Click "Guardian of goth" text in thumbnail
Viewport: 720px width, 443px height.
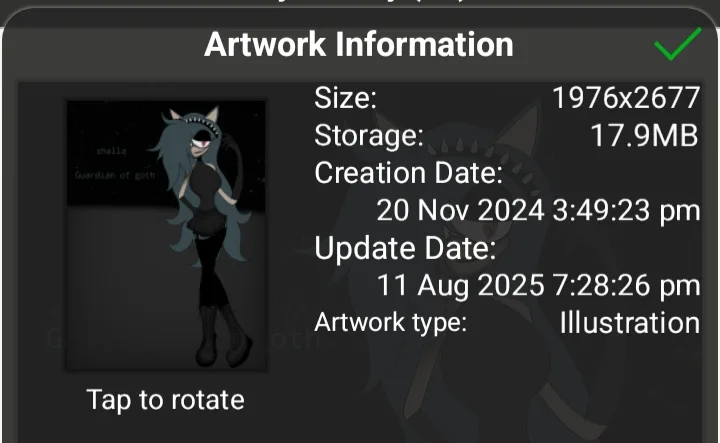click(x=115, y=175)
